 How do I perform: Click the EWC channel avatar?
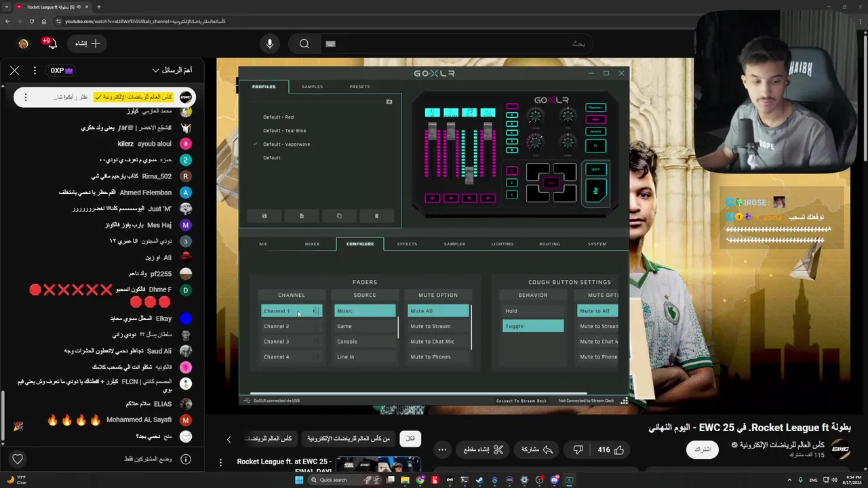(x=840, y=449)
